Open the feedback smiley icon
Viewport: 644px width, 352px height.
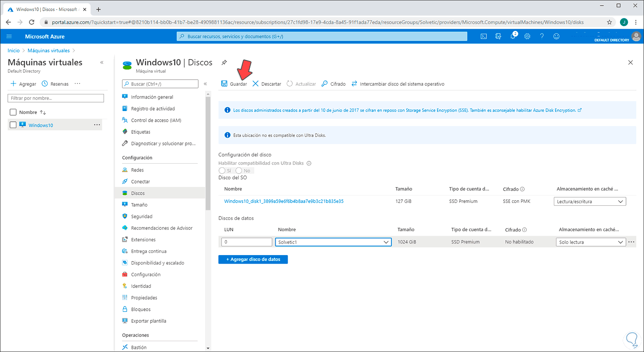click(x=556, y=36)
